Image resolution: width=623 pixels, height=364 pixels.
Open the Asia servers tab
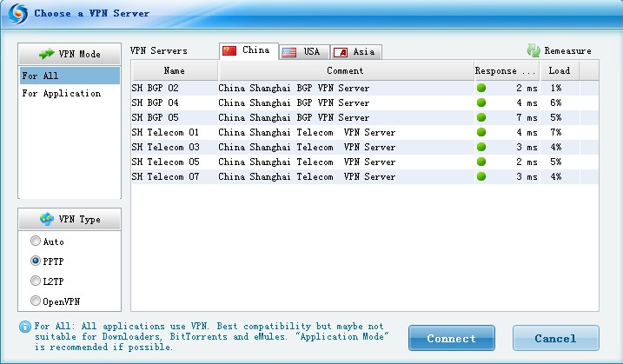point(356,52)
